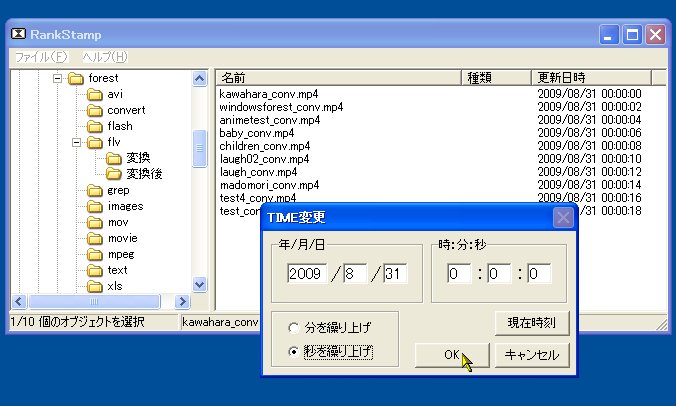
Task: Collapse the forest tree node
Action: [x=57, y=78]
